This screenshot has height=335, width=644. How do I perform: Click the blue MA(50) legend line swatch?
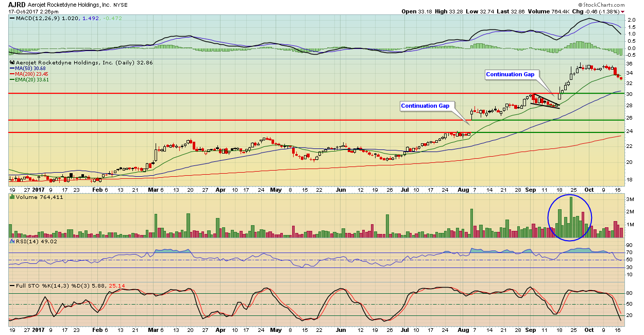pyautogui.click(x=12, y=69)
